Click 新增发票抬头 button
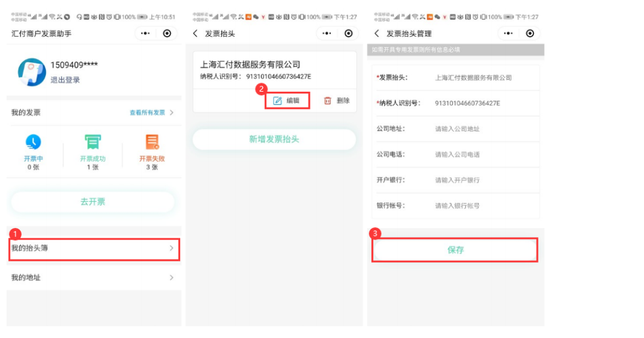644x338 pixels. pyautogui.click(x=274, y=140)
